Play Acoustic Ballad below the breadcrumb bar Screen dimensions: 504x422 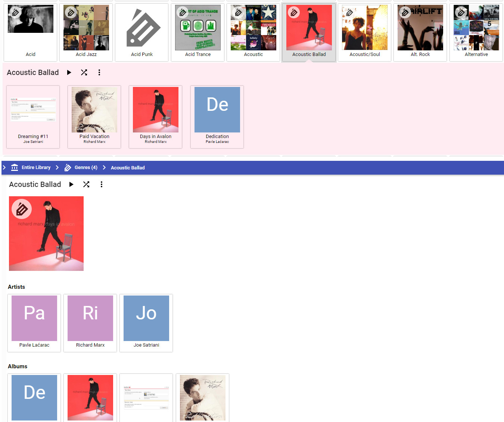[x=71, y=184]
